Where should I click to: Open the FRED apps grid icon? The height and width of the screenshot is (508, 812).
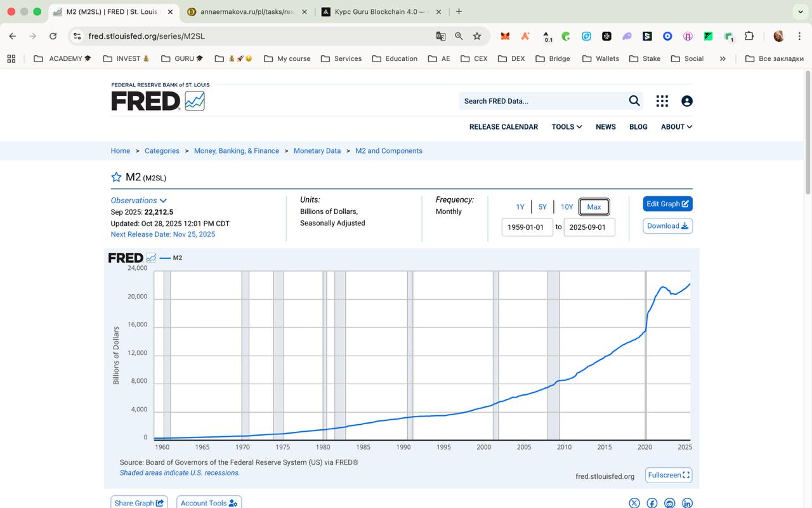coord(662,101)
